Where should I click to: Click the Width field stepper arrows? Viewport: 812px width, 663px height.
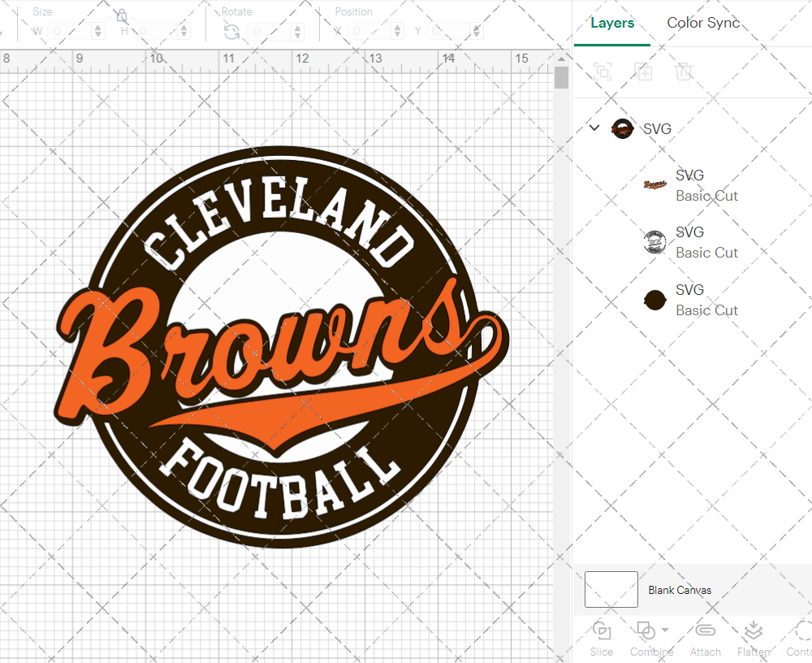(x=99, y=31)
